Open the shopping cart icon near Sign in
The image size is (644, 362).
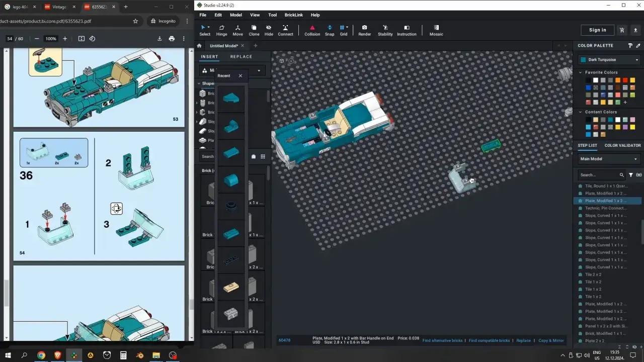point(622,30)
